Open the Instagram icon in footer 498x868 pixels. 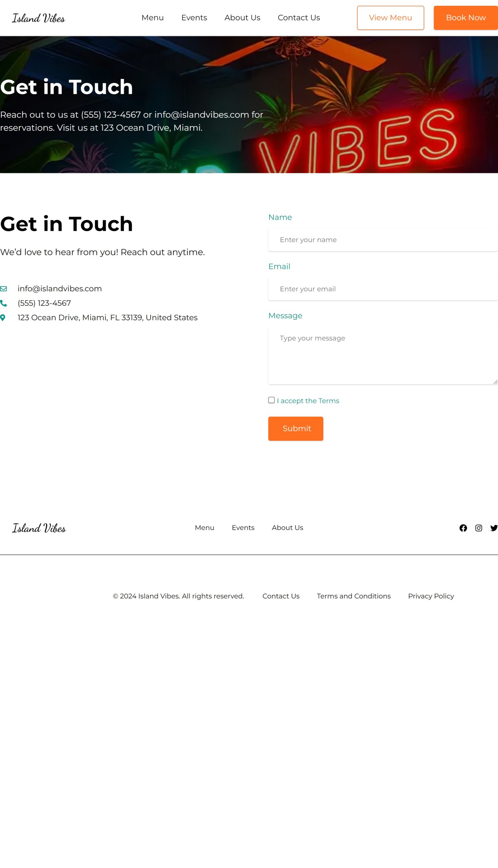pos(479,528)
